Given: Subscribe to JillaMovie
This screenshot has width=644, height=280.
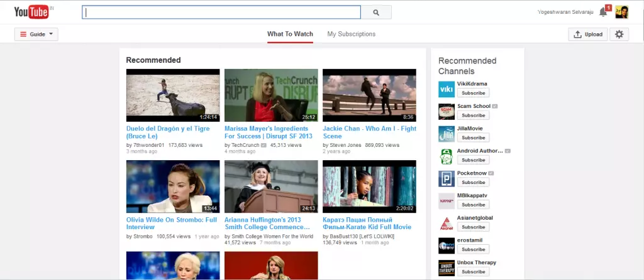Looking at the screenshot, I should (473, 137).
